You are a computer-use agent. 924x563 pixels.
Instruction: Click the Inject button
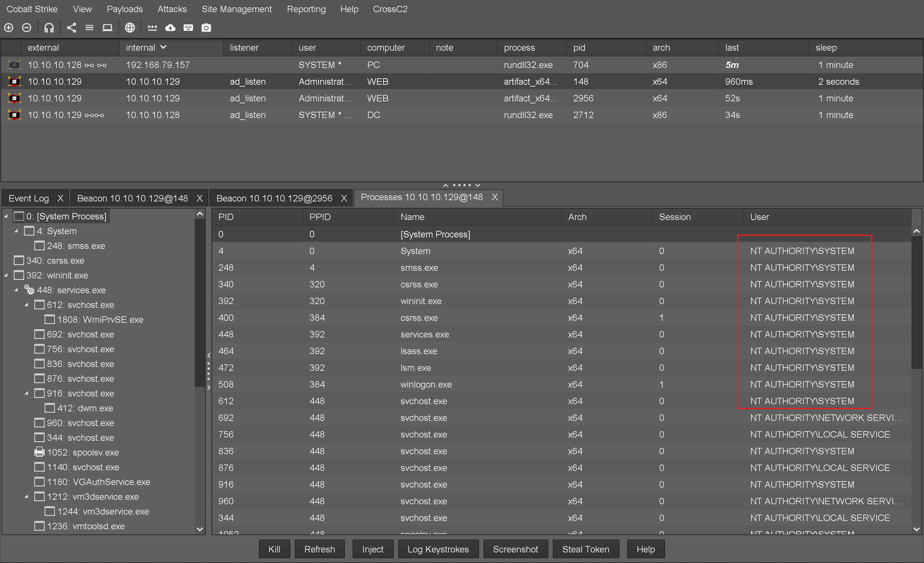373,549
